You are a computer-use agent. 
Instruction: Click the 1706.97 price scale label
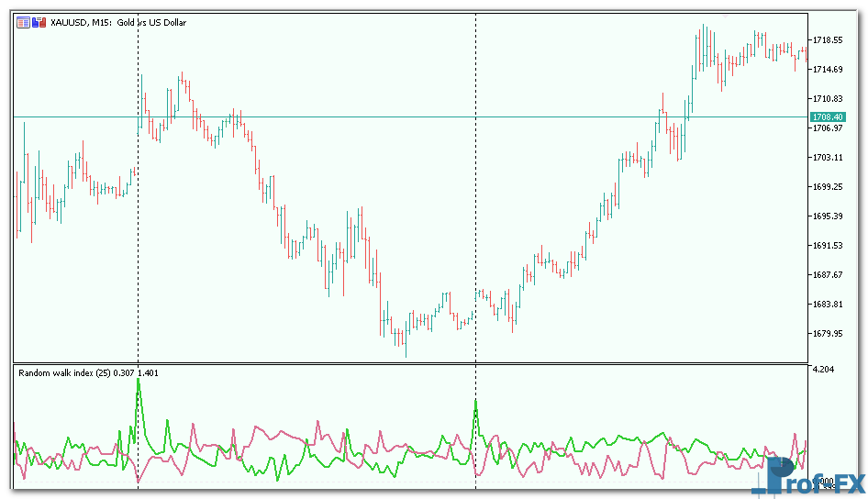coord(827,128)
